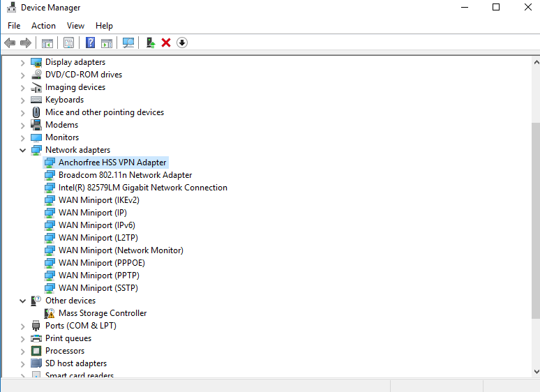
Task: Click the Properties toolbar icon
Action: coord(68,43)
